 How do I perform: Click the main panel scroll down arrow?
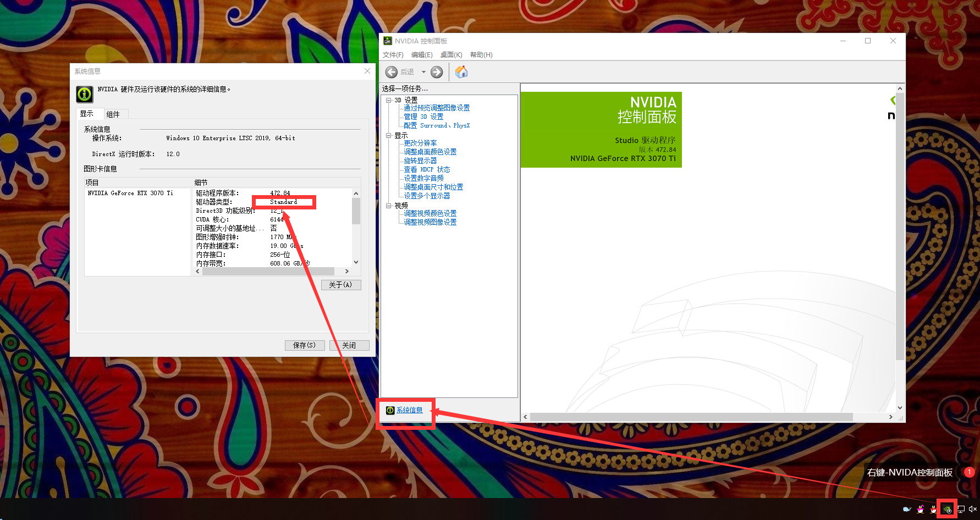pyautogui.click(x=900, y=408)
